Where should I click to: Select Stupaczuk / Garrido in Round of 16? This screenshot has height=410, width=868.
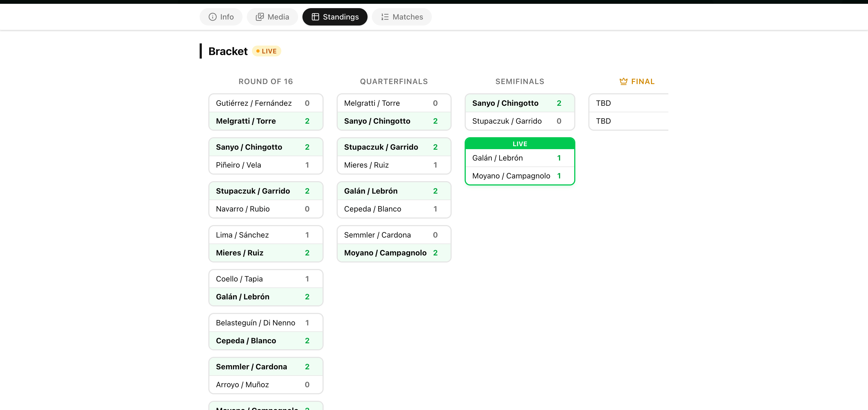coord(266,191)
